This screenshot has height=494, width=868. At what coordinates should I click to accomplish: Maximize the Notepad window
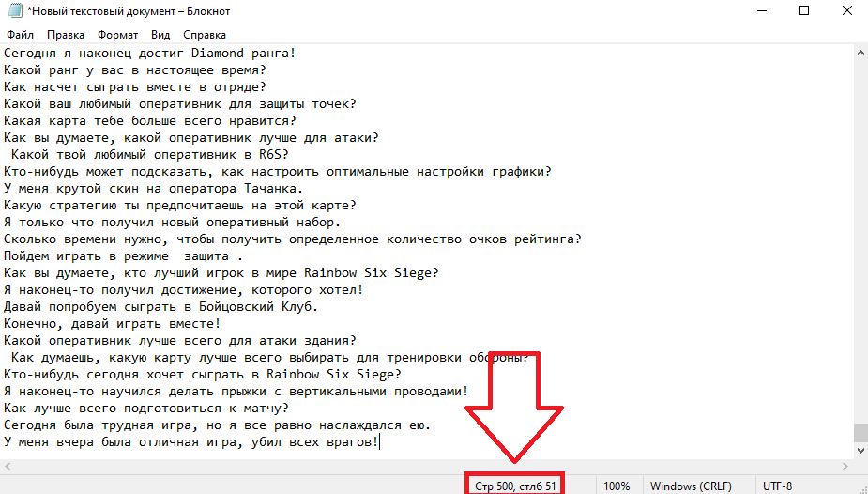click(803, 11)
